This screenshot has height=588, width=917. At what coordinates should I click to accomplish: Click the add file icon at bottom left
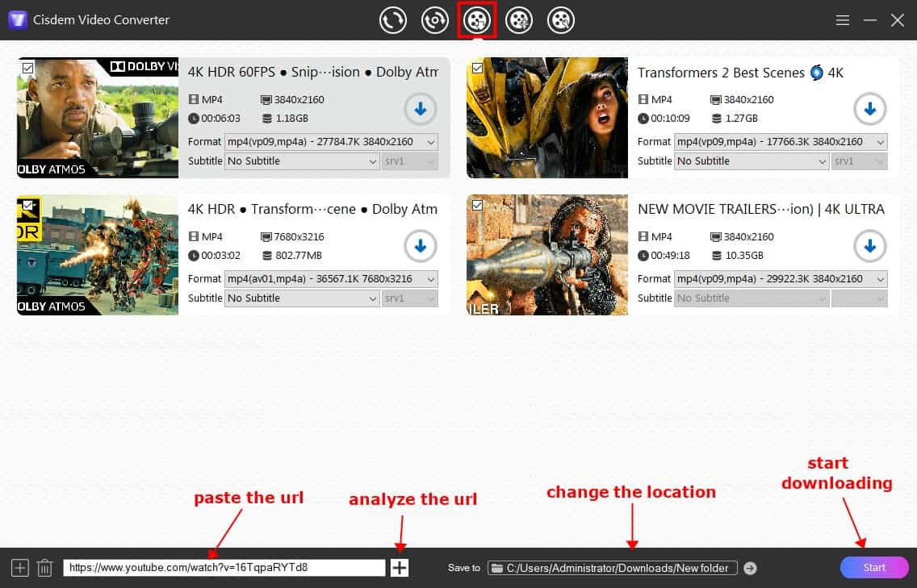pyautogui.click(x=20, y=568)
